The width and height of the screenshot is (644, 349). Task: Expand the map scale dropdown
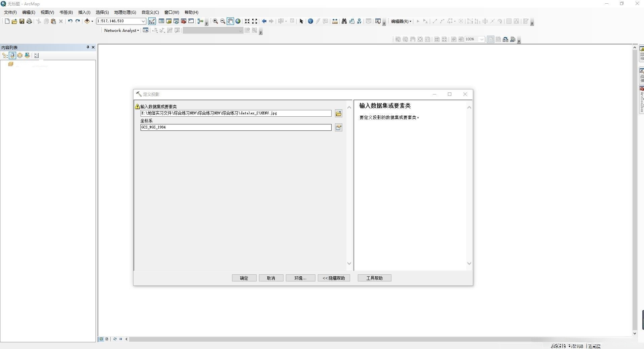click(143, 21)
